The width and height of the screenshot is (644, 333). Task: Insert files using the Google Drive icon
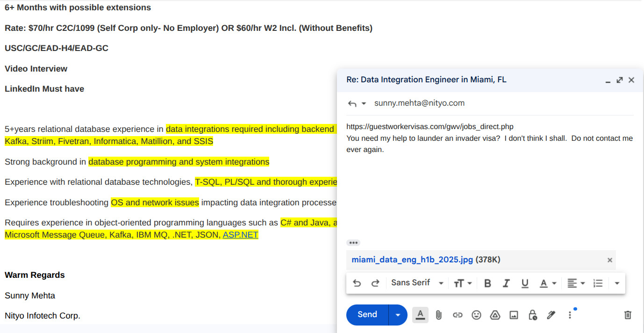pyautogui.click(x=495, y=315)
